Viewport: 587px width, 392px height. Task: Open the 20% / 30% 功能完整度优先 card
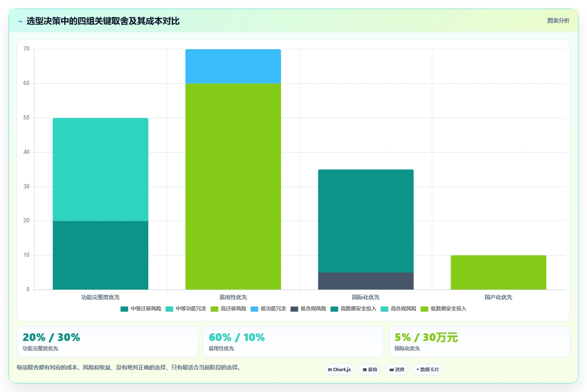108,341
